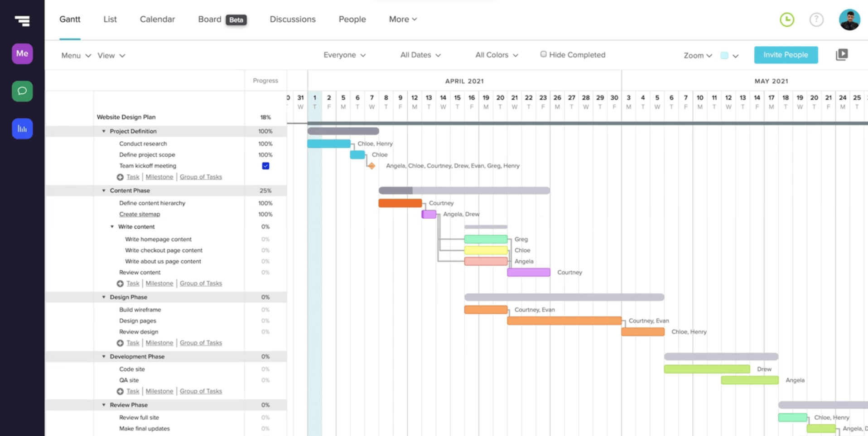
Task: Click the Create sitemap task link
Action: pyautogui.click(x=140, y=214)
